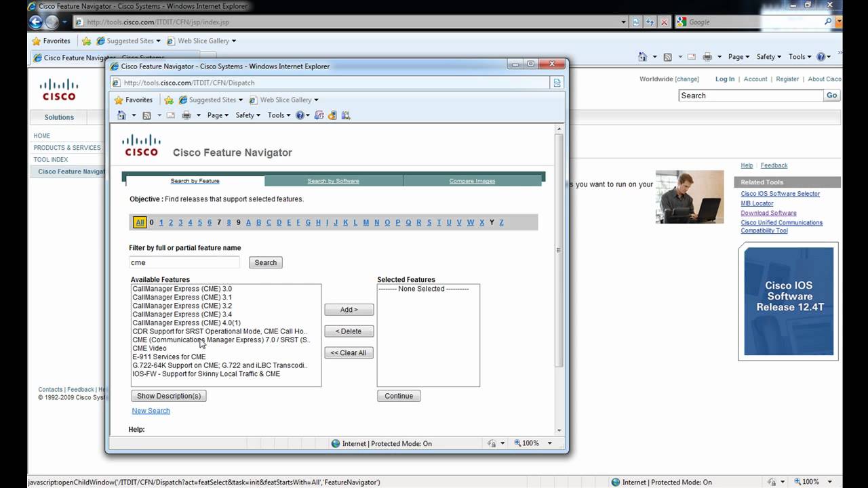868x488 pixels.
Task: Click Continue button
Action: 399,396
